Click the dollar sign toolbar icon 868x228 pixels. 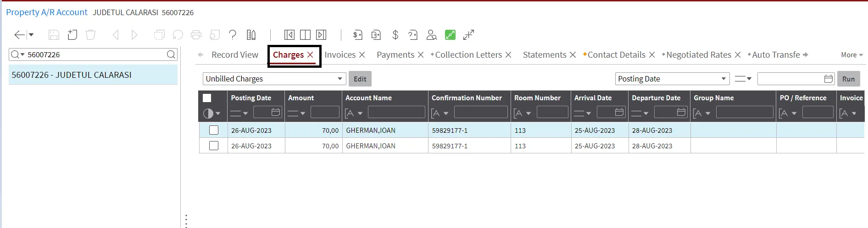pos(395,35)
